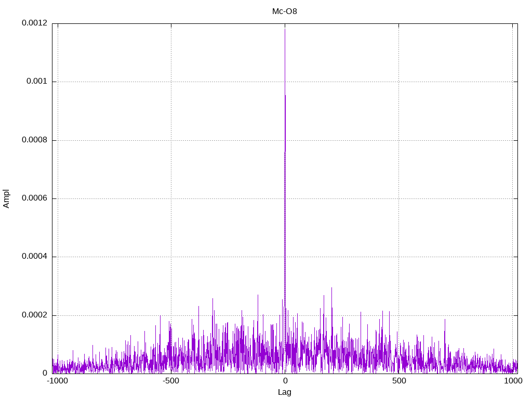Select the -500 x-axis tick label
This screenshot has width=532, height=399.
171,381
